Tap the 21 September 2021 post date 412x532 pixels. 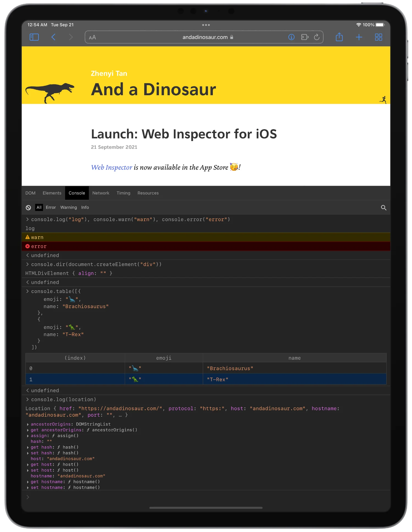coord(114,147)
